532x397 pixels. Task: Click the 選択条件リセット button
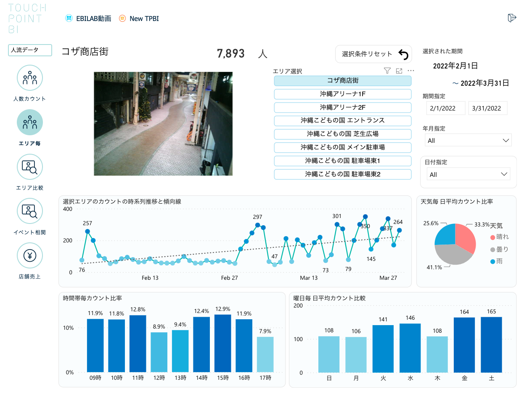pos(373,54)
